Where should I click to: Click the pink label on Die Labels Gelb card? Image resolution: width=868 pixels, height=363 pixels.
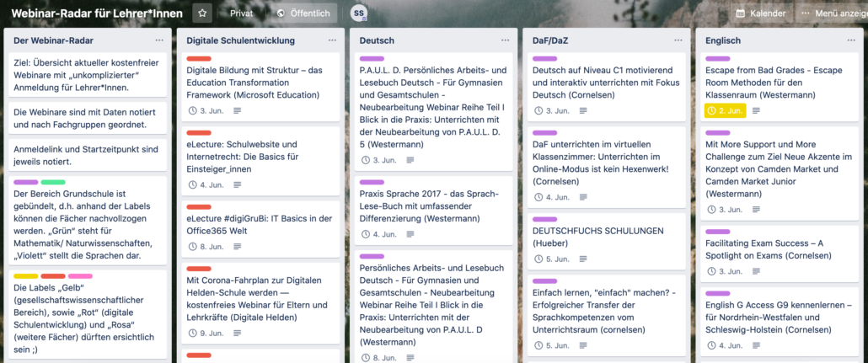[80, 276]
